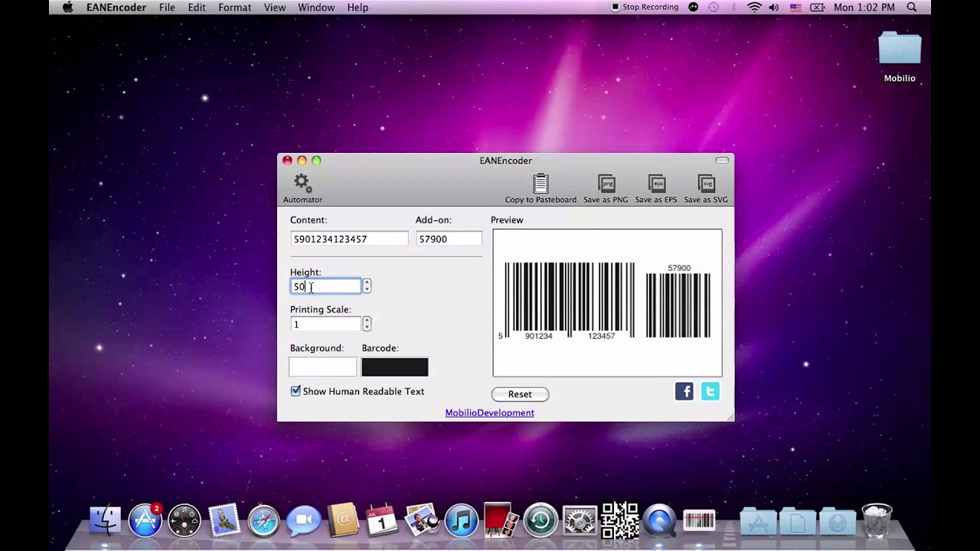Open Time Machine in the dock

tap(541, 520)
